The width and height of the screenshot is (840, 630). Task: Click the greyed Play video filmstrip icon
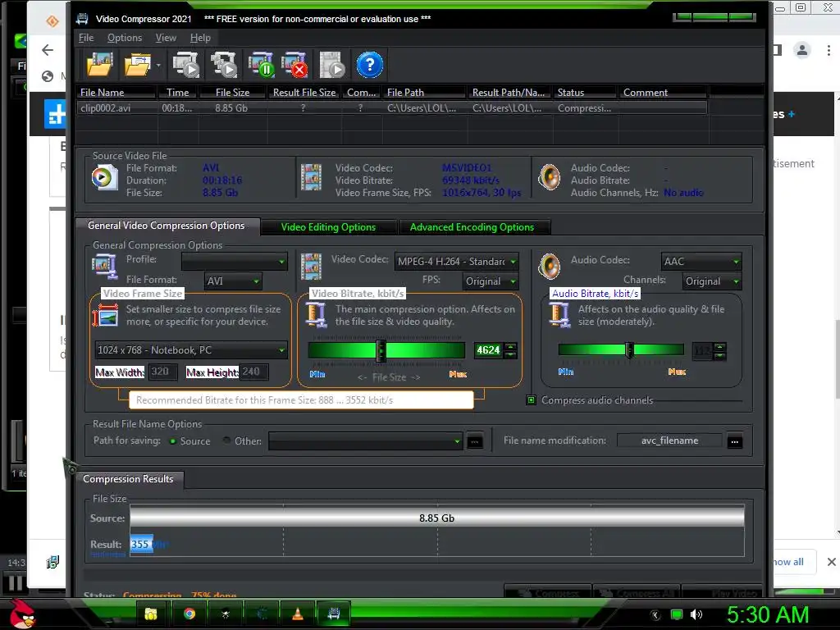[332, 65]
